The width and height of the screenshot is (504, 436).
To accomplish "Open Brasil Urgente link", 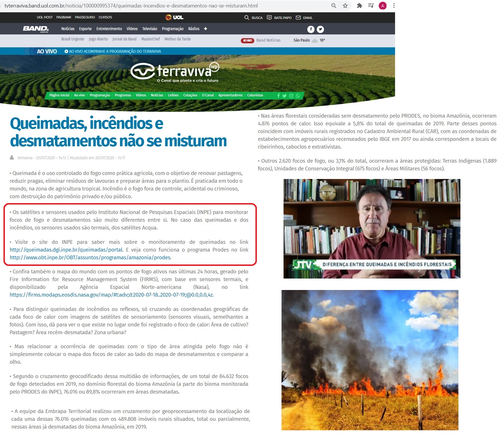I will click(x=73, y=39).
